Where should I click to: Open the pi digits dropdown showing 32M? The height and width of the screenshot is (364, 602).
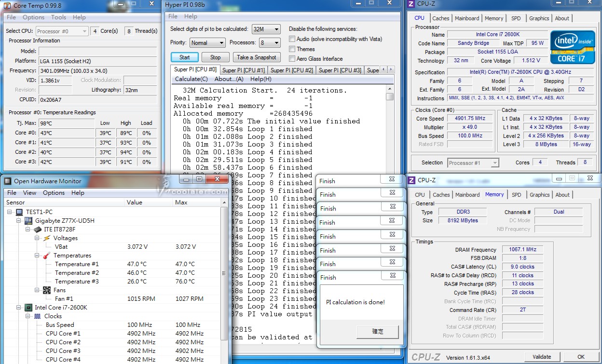point(266,29)
